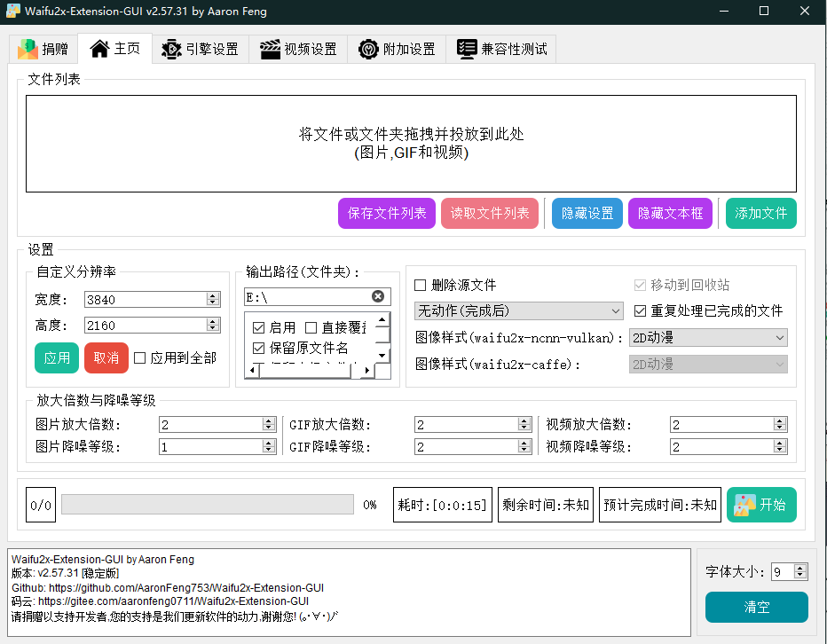Click the engine gear icon
827x644 pixels.
171,49
